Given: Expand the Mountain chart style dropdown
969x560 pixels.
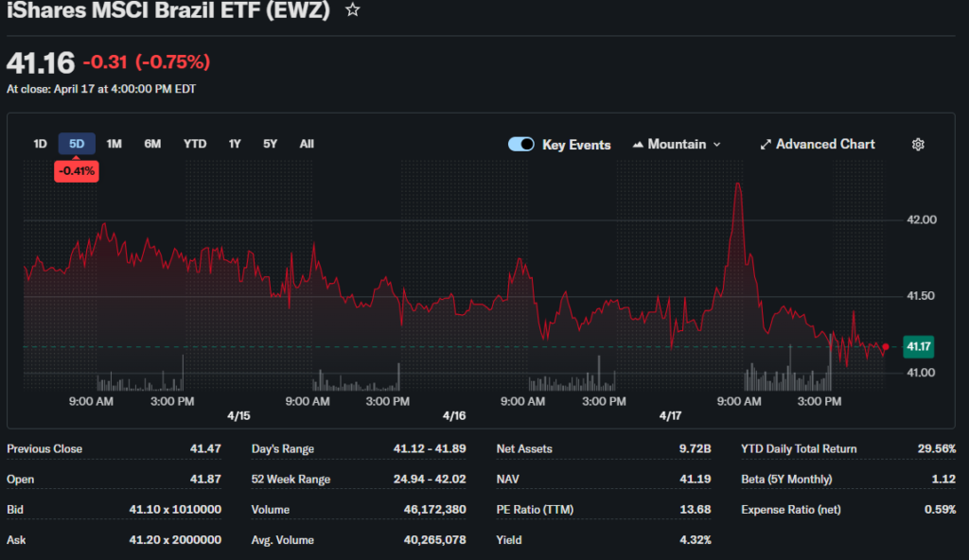Looking at the screenshot, I should pyautogui.click(x=716, y=145).
